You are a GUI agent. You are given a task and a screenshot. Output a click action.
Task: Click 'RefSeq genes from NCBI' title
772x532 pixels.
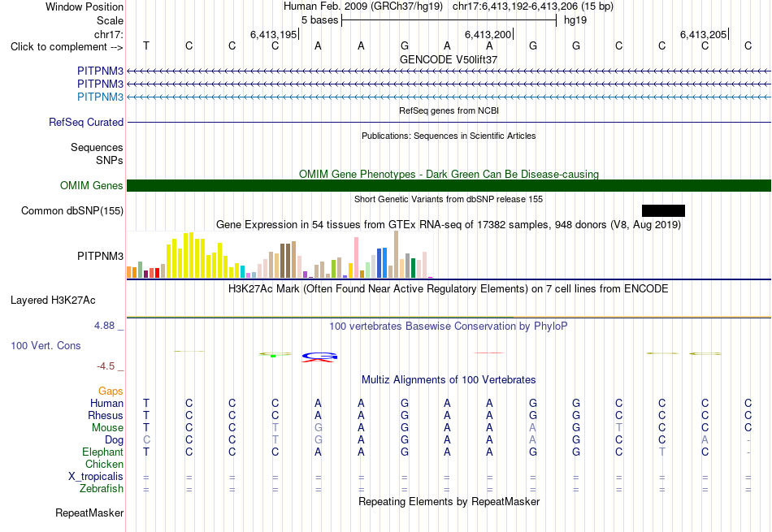click(x=449, y=110)
